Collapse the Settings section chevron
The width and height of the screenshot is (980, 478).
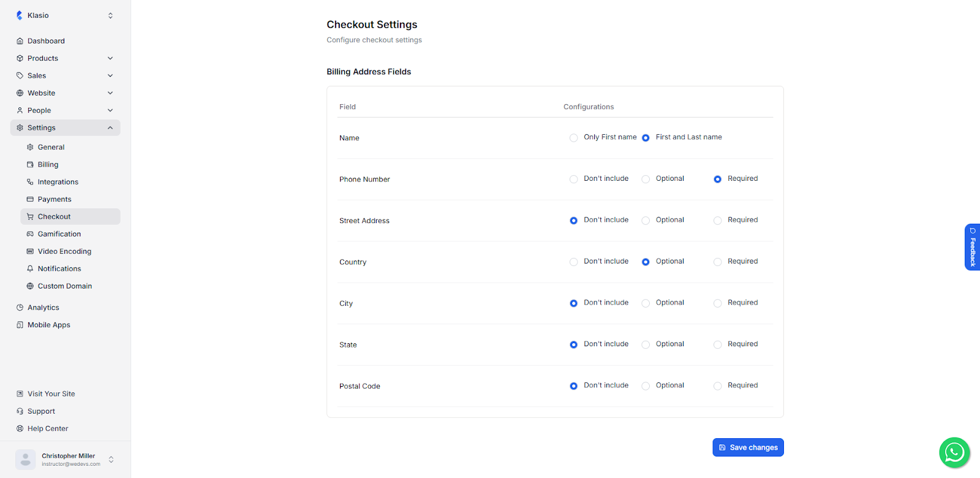coord(110,128)
